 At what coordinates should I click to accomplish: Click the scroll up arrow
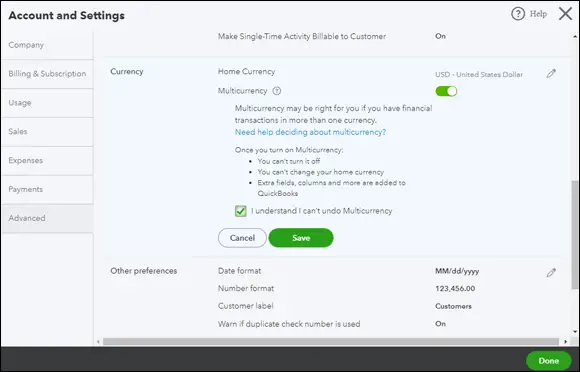coord(575,37)
